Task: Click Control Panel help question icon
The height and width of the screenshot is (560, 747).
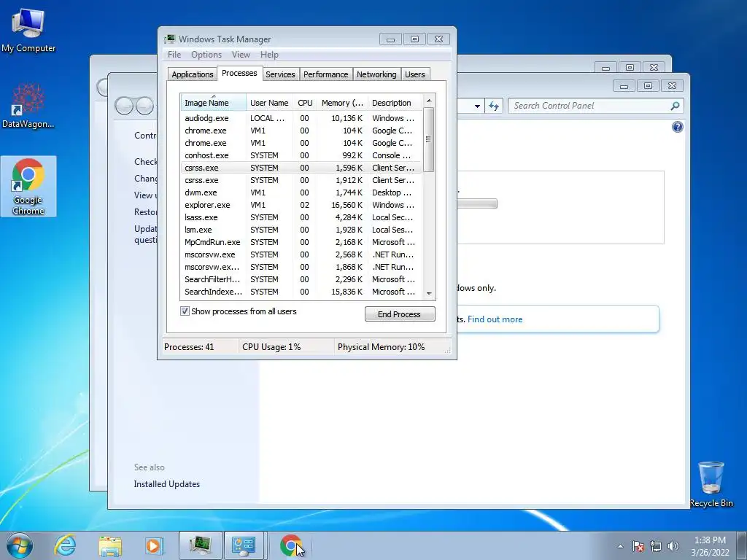Action: click(677, 127)
